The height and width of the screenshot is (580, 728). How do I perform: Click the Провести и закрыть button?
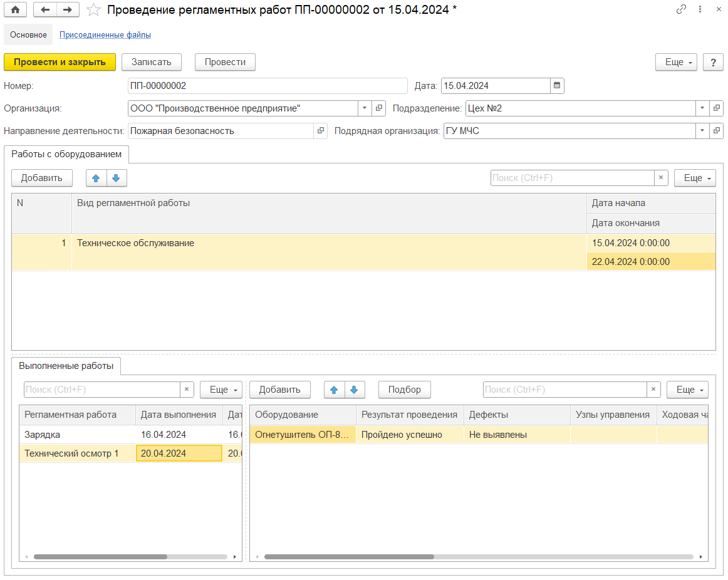pos(60,62)
